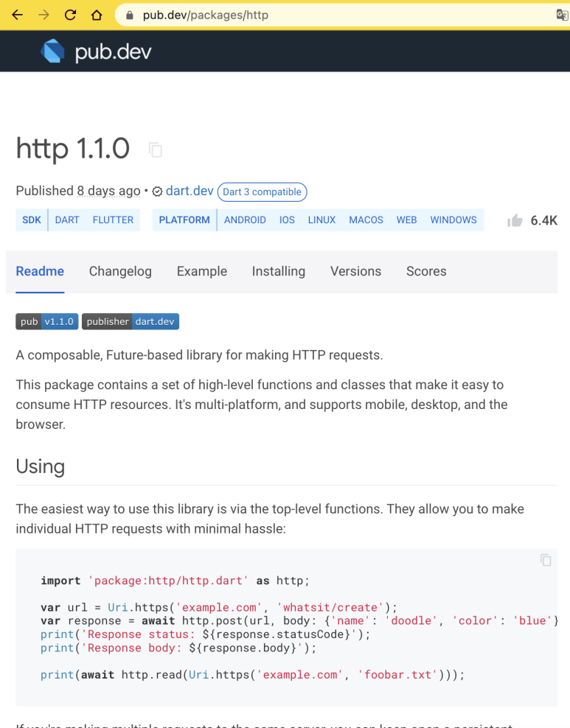Select the LINUX platform tag
570x728 pixels.
322,220
